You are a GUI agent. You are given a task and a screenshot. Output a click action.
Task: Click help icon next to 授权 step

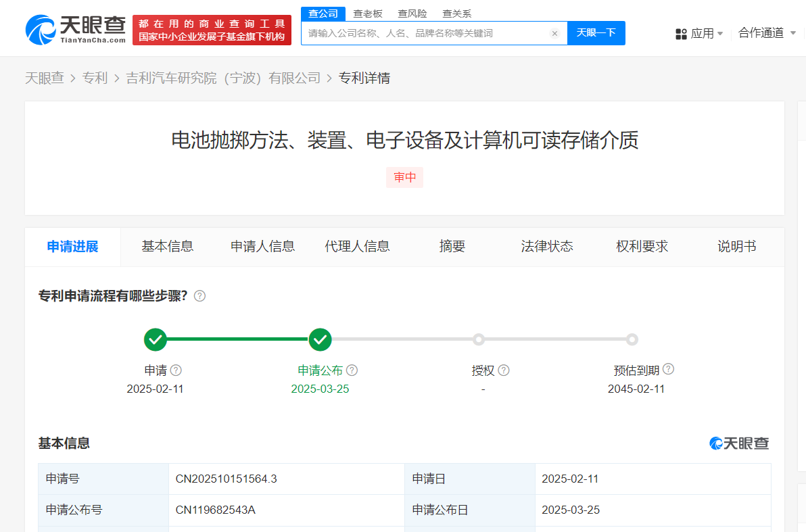click(503, 370)
